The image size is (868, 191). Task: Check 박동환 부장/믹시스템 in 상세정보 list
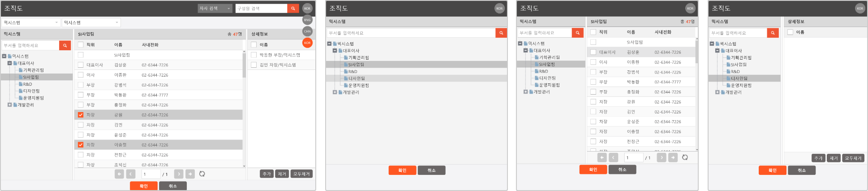coord(254,55)
